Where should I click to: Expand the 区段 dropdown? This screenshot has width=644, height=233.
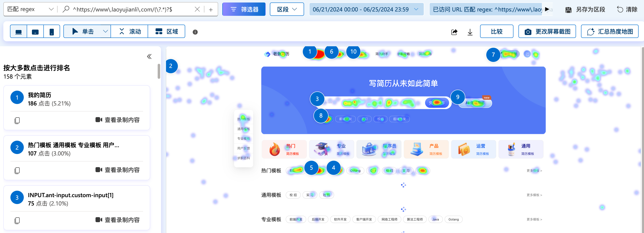click(x=287, y=10)
